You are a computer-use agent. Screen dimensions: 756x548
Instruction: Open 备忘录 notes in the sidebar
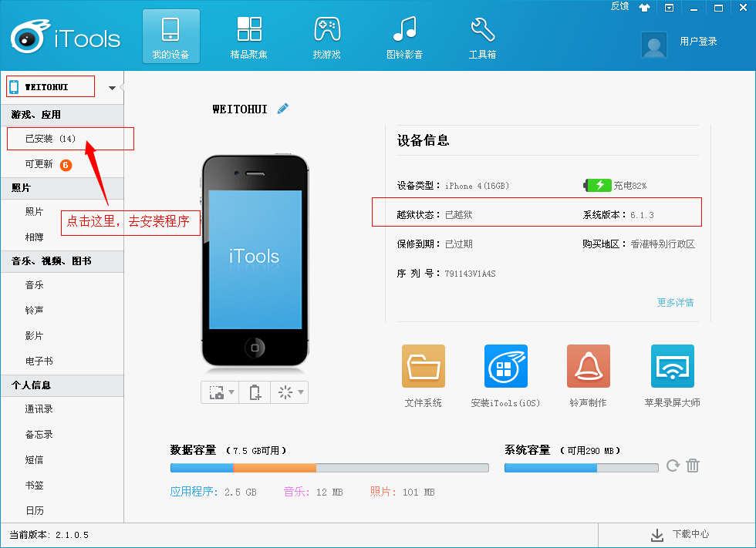tap(39, 435)
